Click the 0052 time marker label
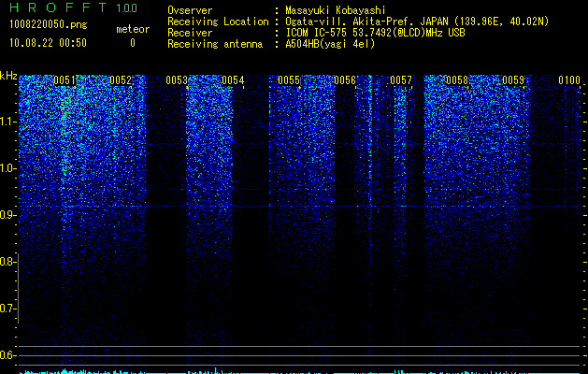Screen dimensions: 588x374 coord(121,80)
